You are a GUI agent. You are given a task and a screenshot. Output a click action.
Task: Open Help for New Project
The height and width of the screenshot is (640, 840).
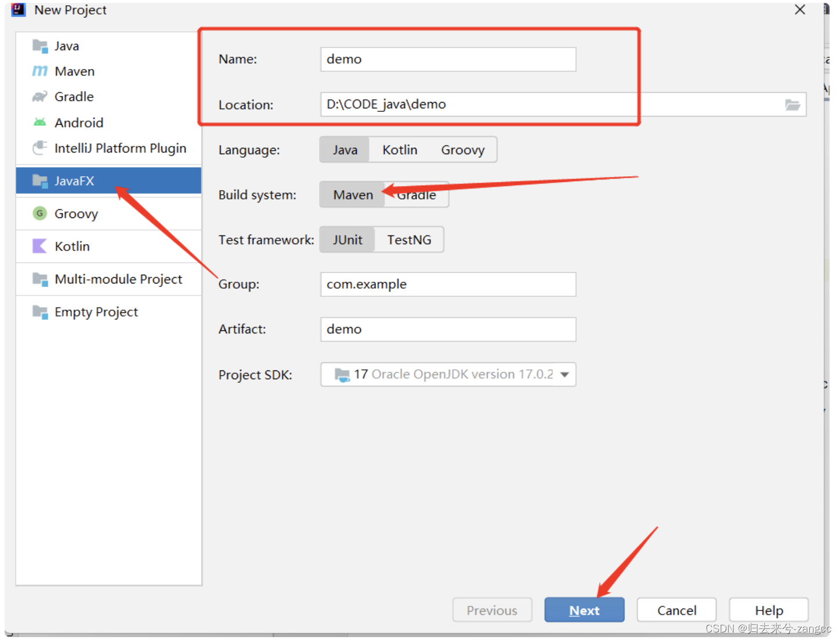click(769, 610)
